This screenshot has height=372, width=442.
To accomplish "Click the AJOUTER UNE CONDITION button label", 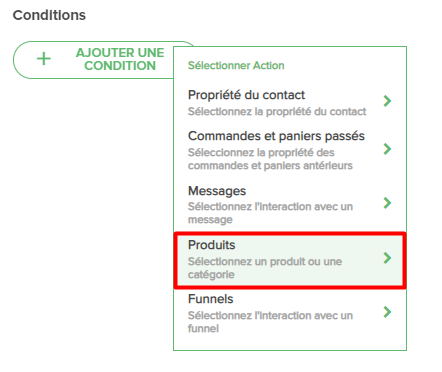I will tap(120, 59).
